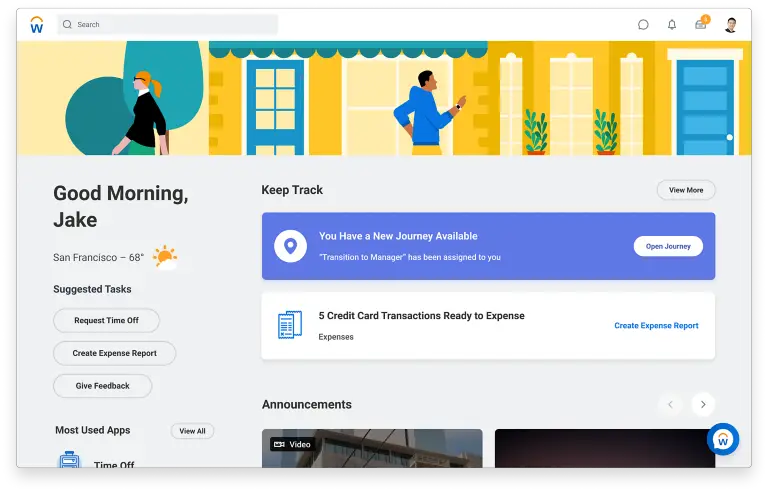Click View More in Keep Track
The width and height of the screenshot is (768, 493).
pyautogui.click(x=686, y=190)
